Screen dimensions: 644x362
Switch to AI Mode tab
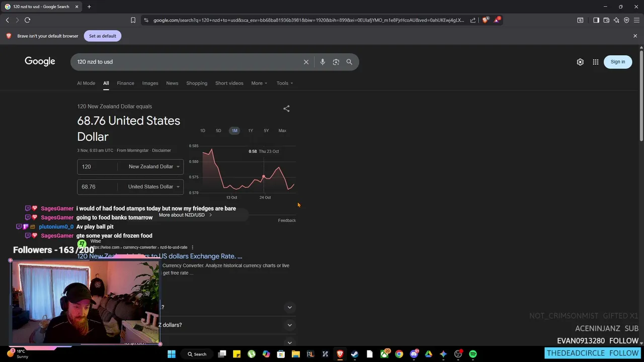86,83
